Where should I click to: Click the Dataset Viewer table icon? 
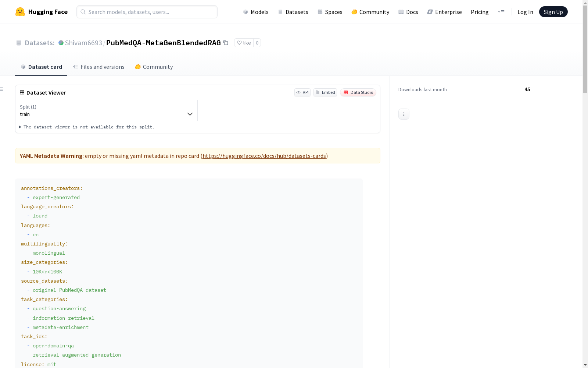[22, 92]
